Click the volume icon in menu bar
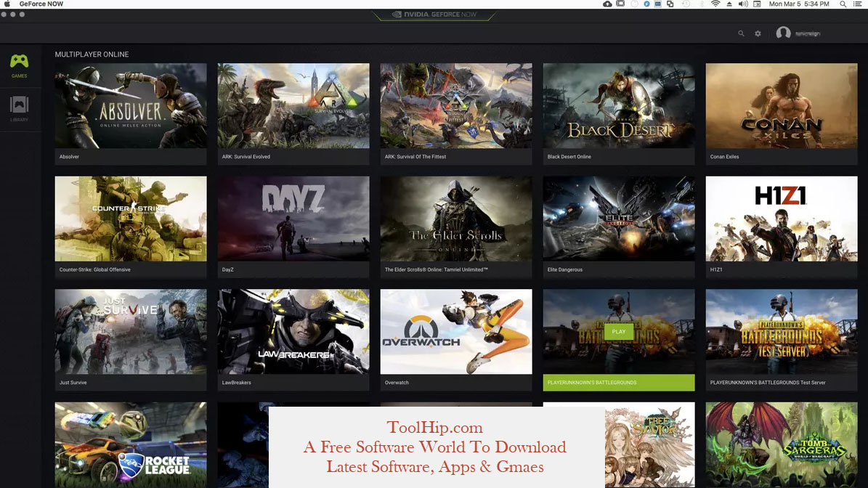Image resolution: width=868 pixels, height=488 pixels. [x=743, y=4]
